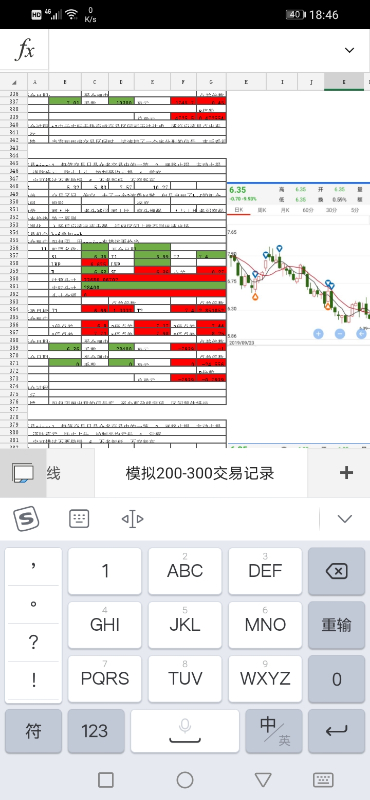Select column K header
Screen dimensions: 370x800
344,82
